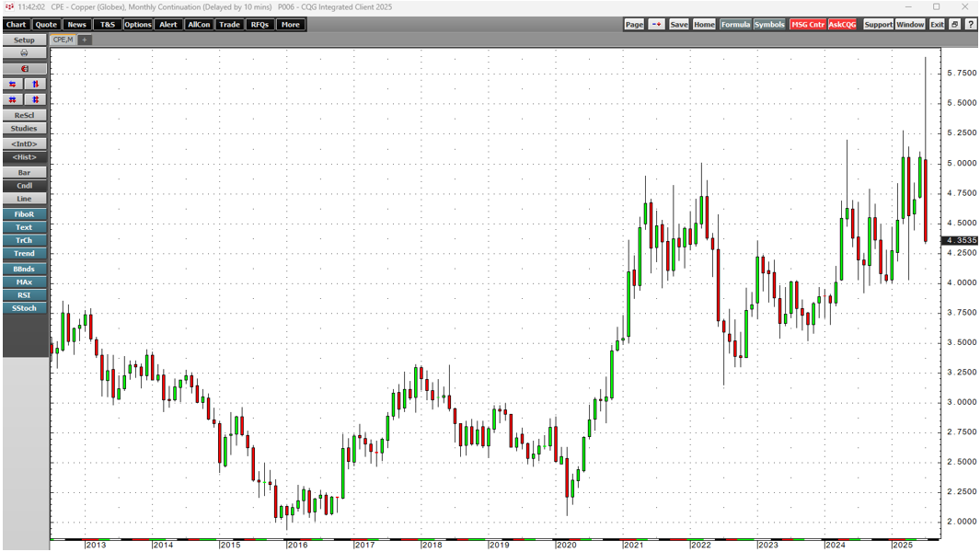Click the AskCQG button
This screenshot has height=552, width=980.
point(842,25)
